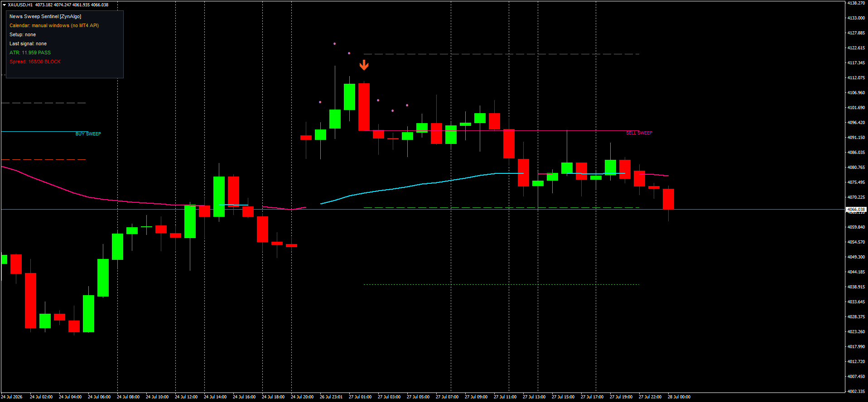Click the 'ATR: 11.959 PASS' line
The height and width of the screenshot is (402, 868).
coord(30,53)
